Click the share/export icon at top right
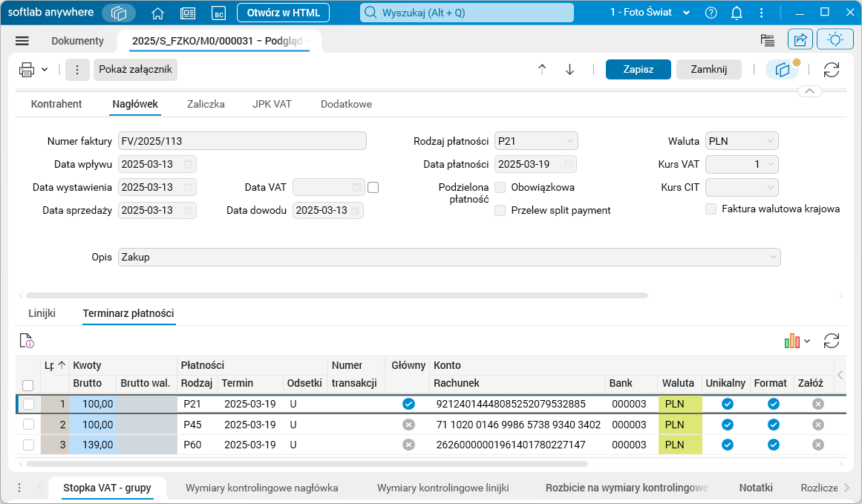862x504 pixels. (x=800, y=39)
